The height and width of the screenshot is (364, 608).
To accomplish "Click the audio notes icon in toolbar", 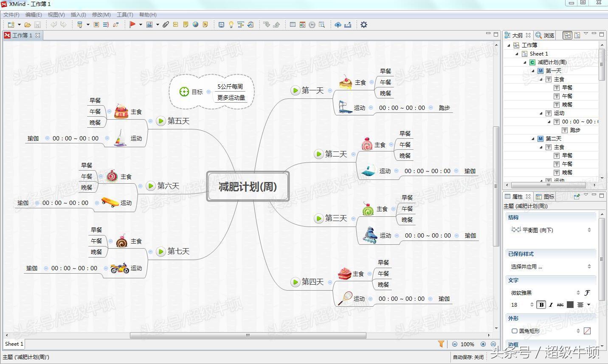I will click(x=205, y=25).
